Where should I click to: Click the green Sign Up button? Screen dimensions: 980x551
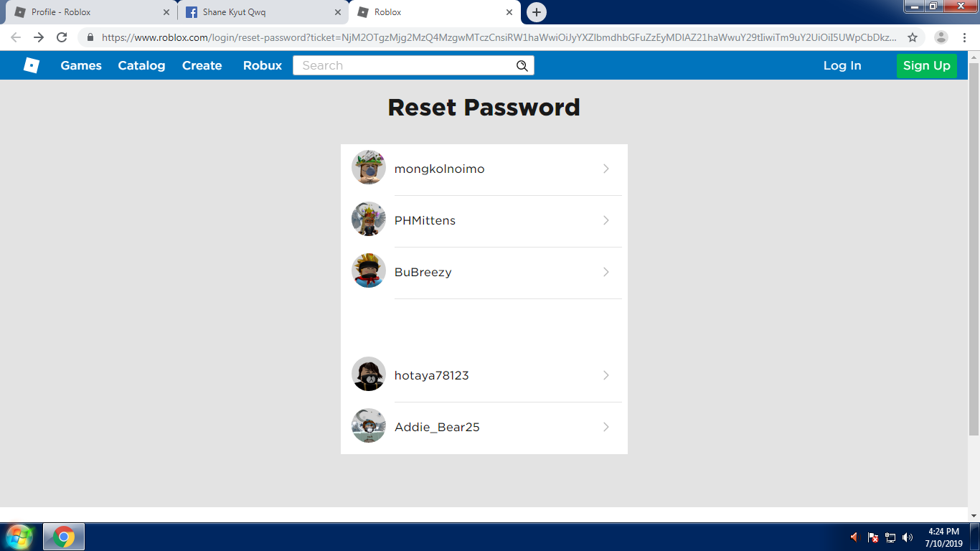[x=926, y=65]
